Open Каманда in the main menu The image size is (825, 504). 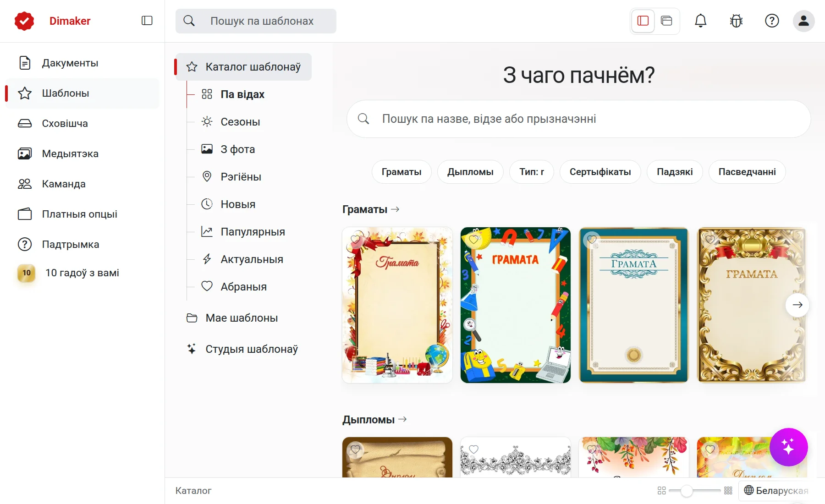[82, 184]
